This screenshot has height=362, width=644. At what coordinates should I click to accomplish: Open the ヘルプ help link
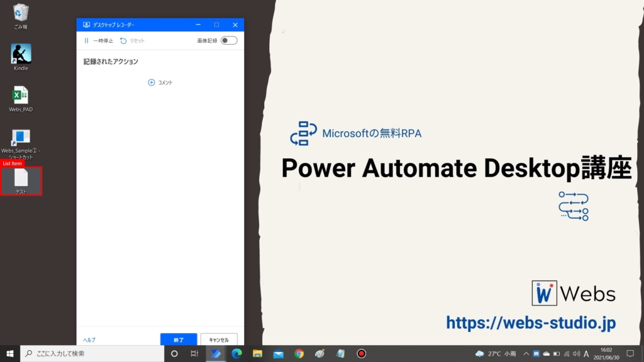[89, 340]
